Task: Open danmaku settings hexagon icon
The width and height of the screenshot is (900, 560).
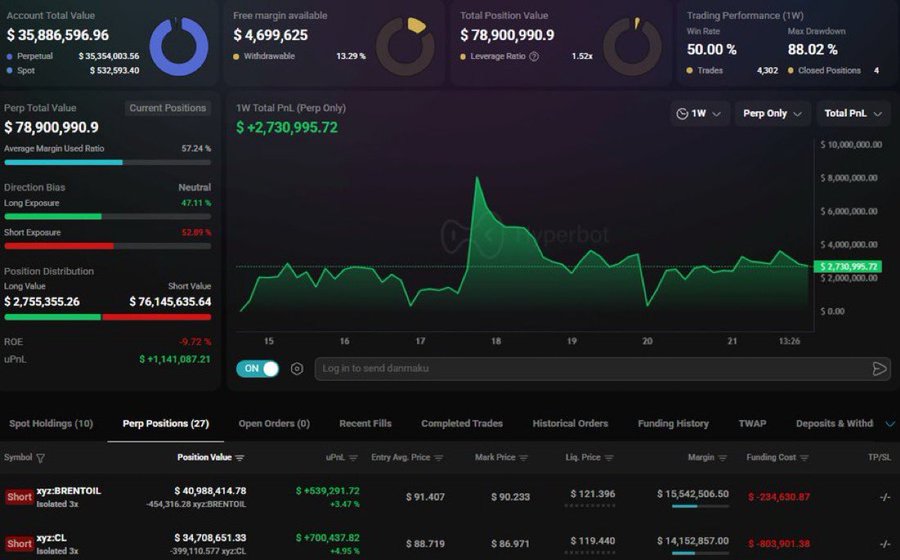Action: point(297,369)
